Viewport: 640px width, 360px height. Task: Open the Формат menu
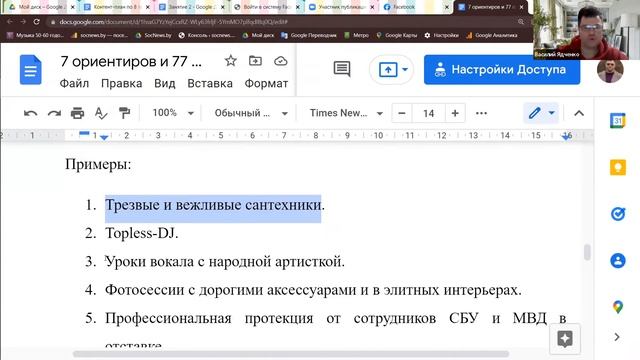point(266,84)
